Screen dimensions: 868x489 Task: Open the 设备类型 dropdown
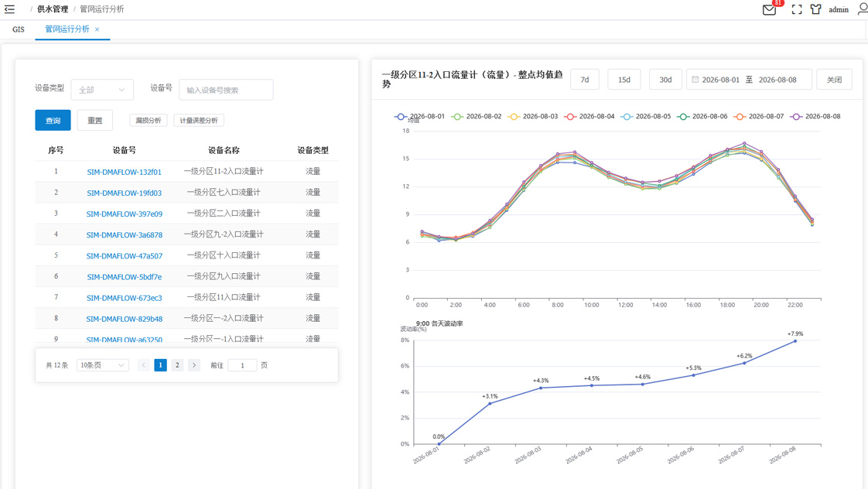102,90
